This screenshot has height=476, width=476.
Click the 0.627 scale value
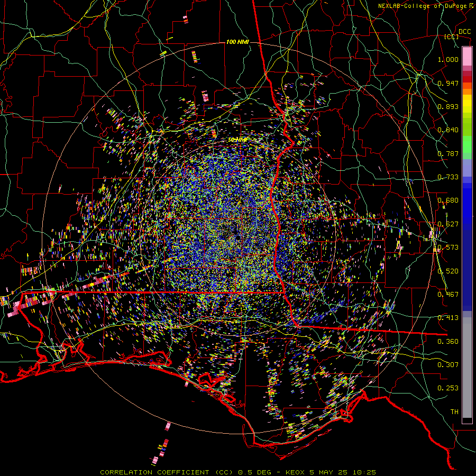click(x=448, y=224)
